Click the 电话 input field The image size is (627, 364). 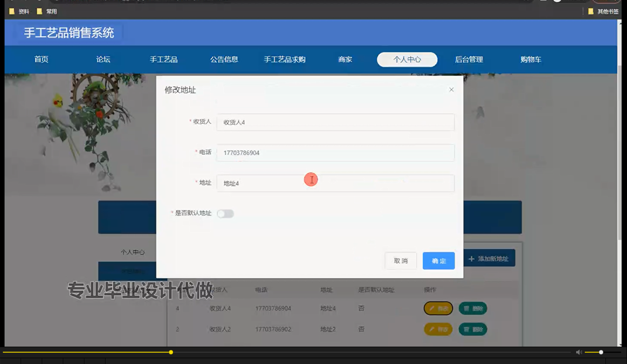tap(335, 153)
